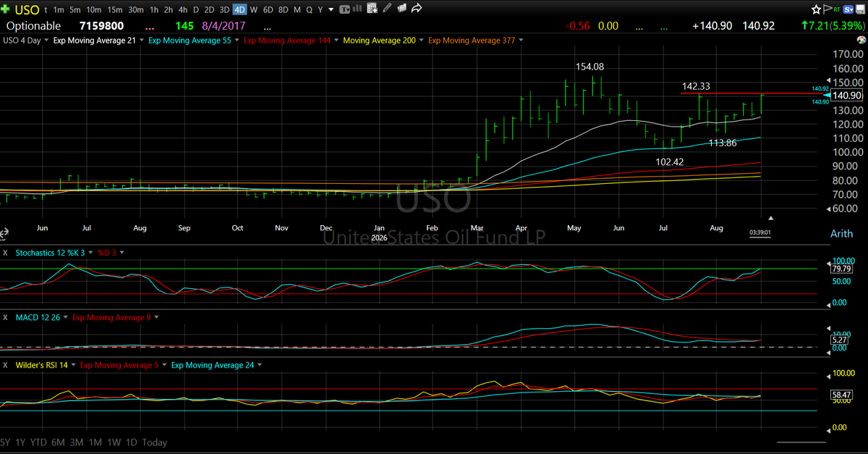
Task: Click the share arrow icon
Action: click(x=417, y=9)
